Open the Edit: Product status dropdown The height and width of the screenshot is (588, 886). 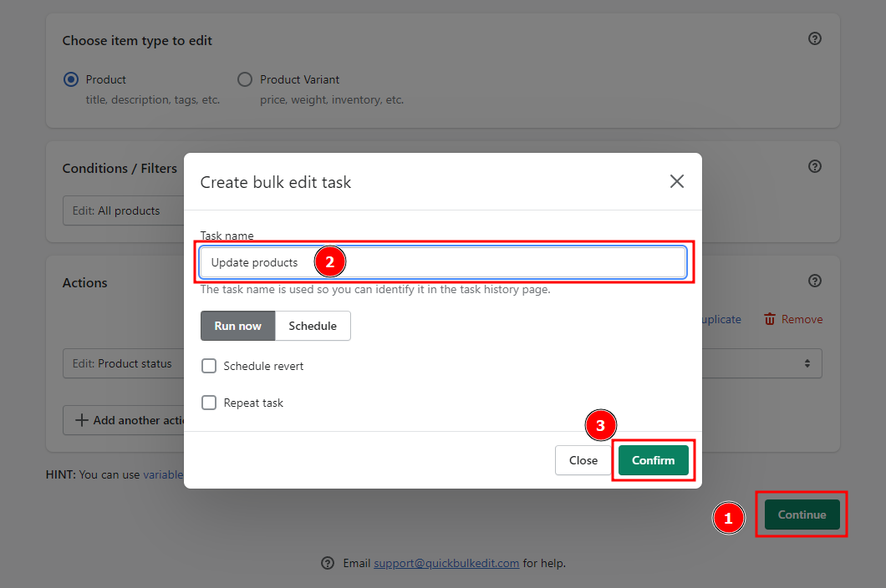click(122, 363)
